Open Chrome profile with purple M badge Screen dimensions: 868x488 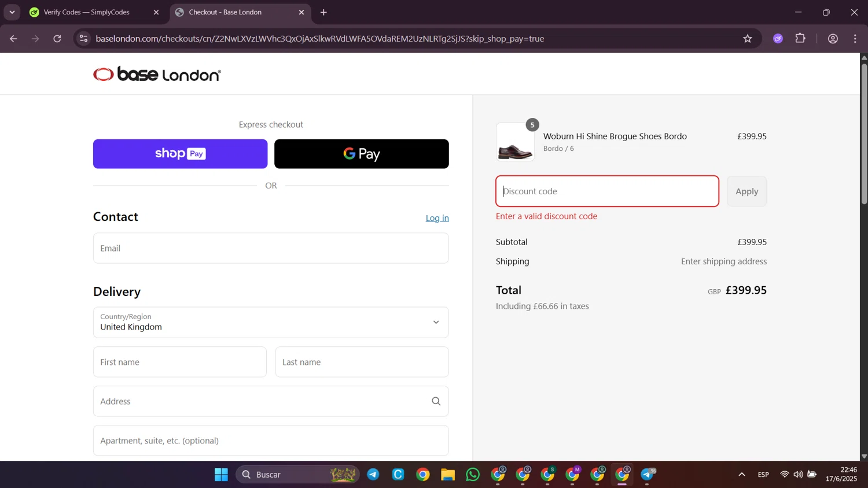pyautogui.click(x=573, y=475)
